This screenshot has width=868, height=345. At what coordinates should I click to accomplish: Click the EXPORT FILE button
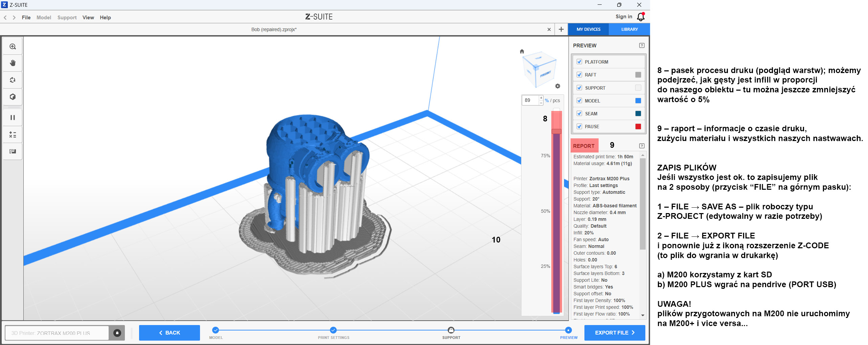click(615, 333)
